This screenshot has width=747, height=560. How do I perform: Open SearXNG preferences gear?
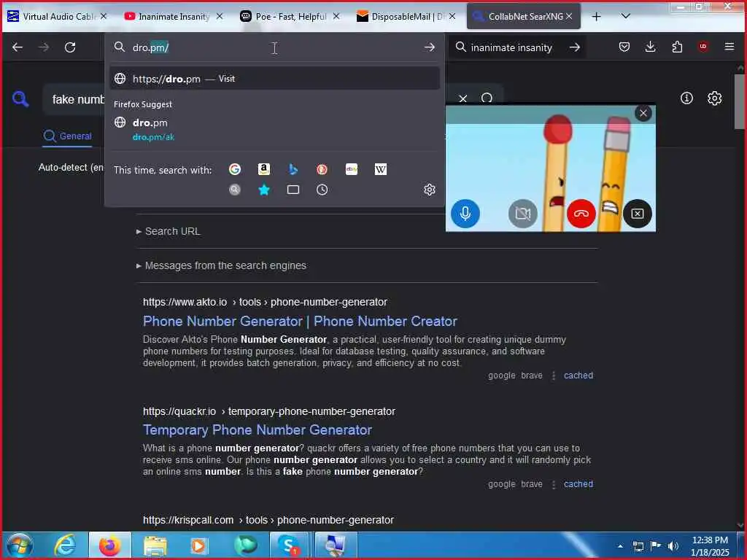click(x=714, y=98)
